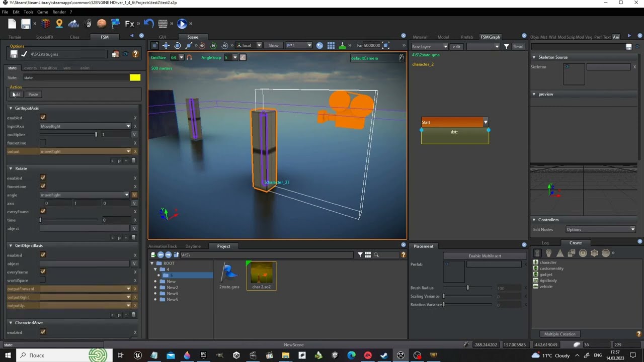Click the wheel icon in main toolbar
The image size is (644, 362).
point(89,24)
